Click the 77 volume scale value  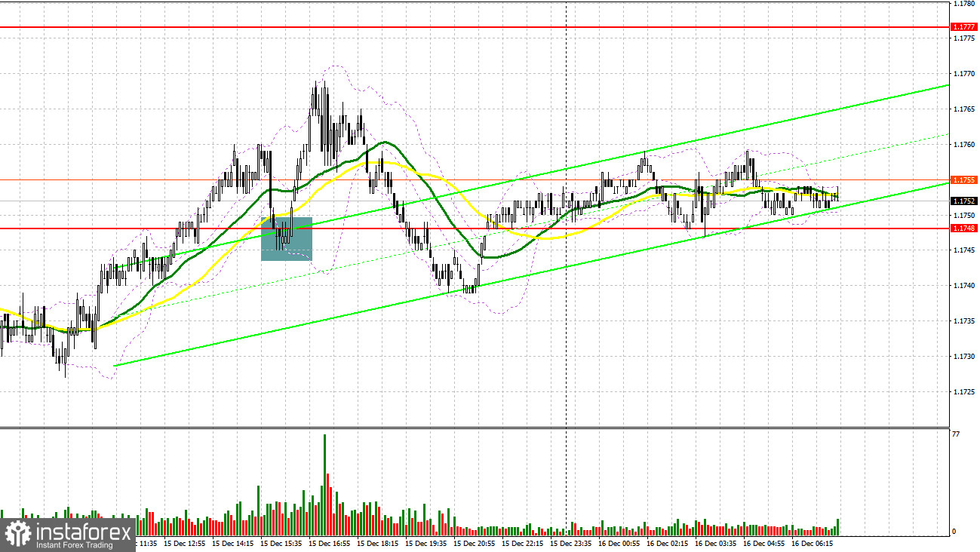click(x=956, y=435)
